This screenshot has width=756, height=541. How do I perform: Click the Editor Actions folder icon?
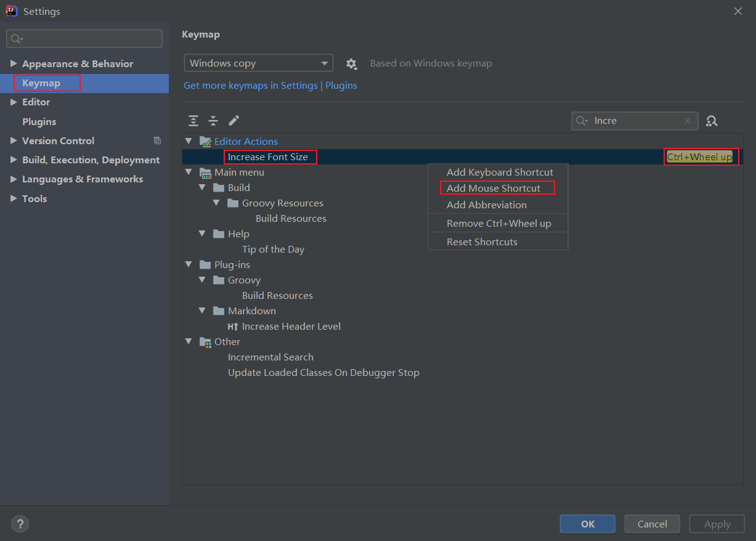click(205, 142)
